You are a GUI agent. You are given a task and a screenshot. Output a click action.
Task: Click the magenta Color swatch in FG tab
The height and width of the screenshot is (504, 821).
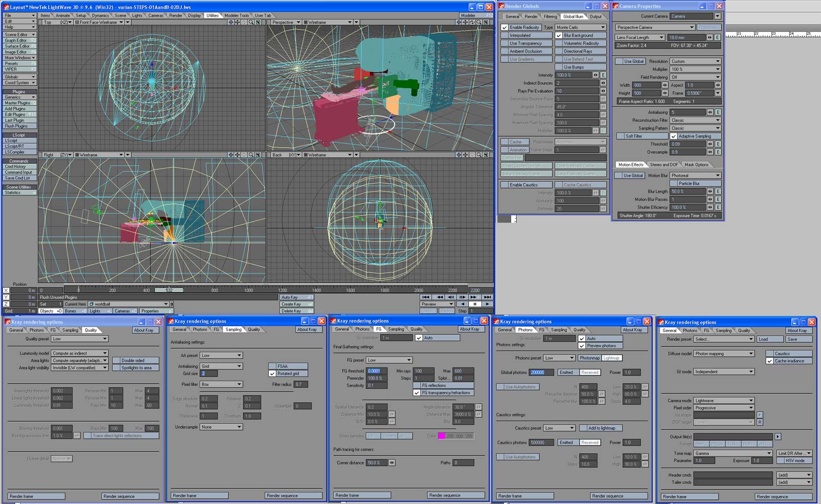441,436
